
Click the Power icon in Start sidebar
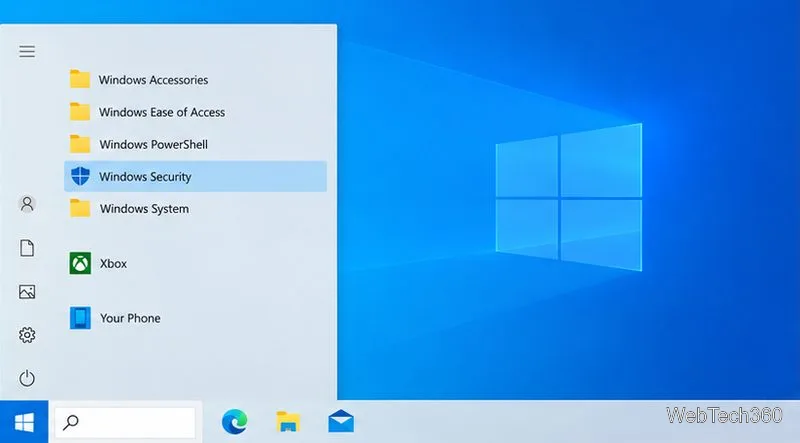click(27, 378)
